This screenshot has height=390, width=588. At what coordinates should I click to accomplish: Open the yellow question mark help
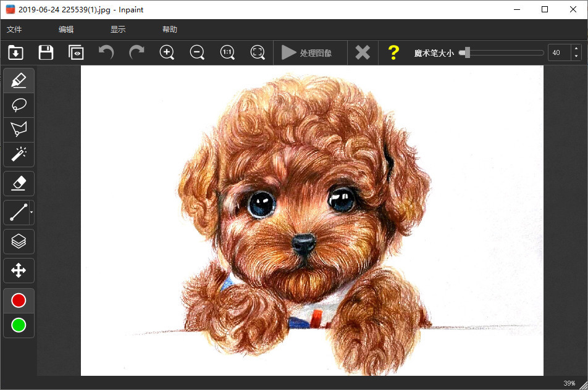coord(393,53)
